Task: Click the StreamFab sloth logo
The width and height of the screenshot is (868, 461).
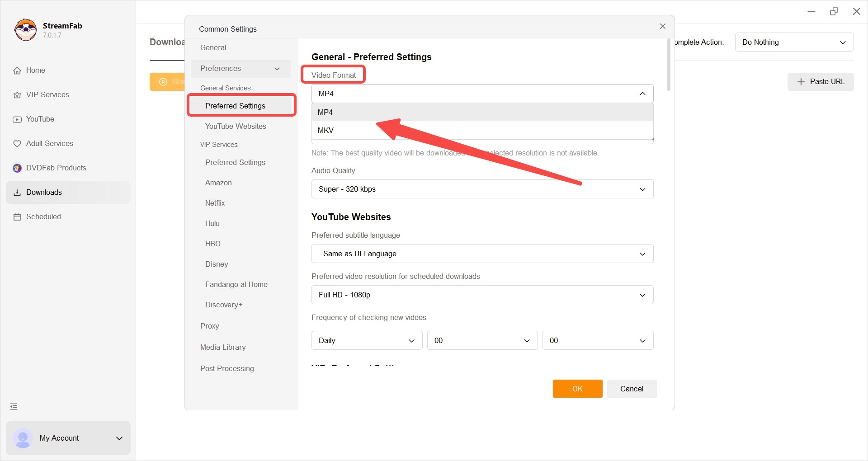Action: coord(25,30)
